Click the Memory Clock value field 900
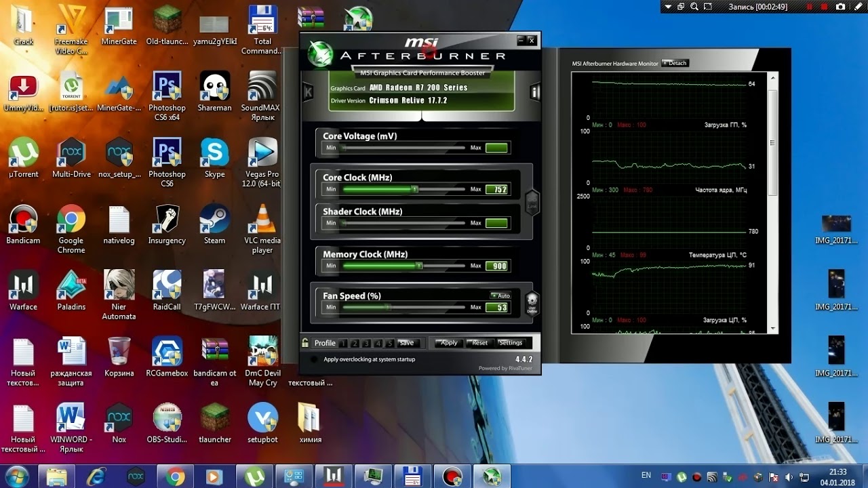Image resolution: width=868 pixels, height=488 pixels. [x=497, y=266]
